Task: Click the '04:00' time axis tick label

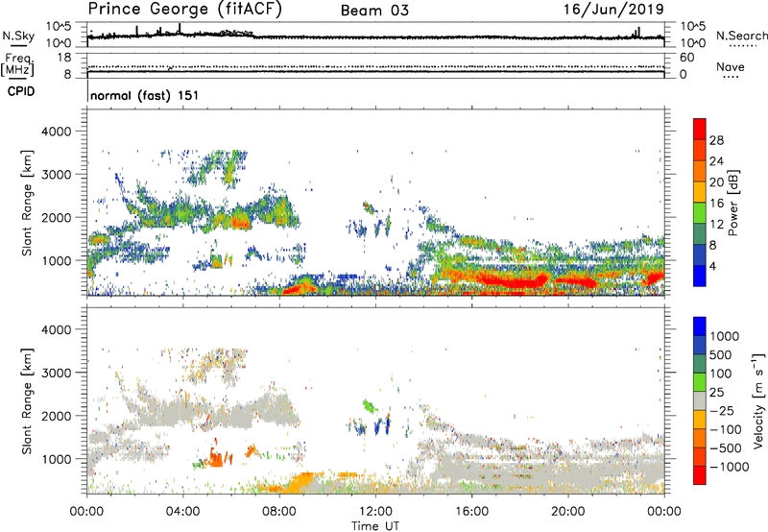Action: click(182, 512)
